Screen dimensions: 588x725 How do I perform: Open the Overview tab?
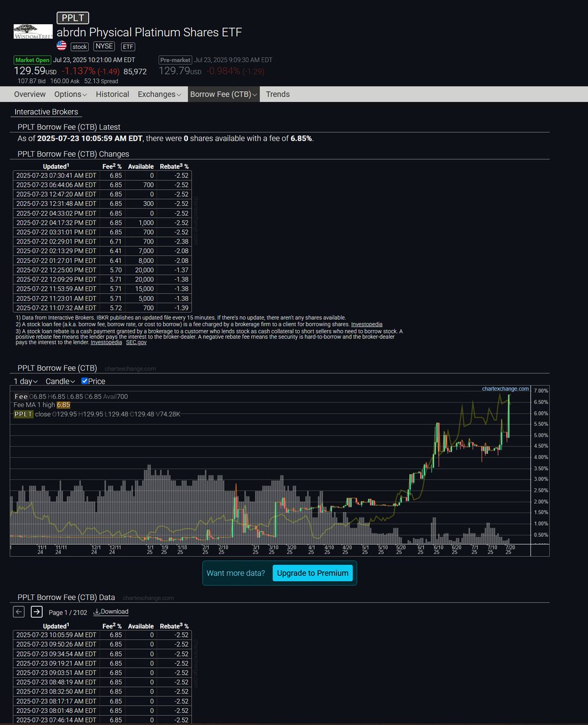[30, 94]
